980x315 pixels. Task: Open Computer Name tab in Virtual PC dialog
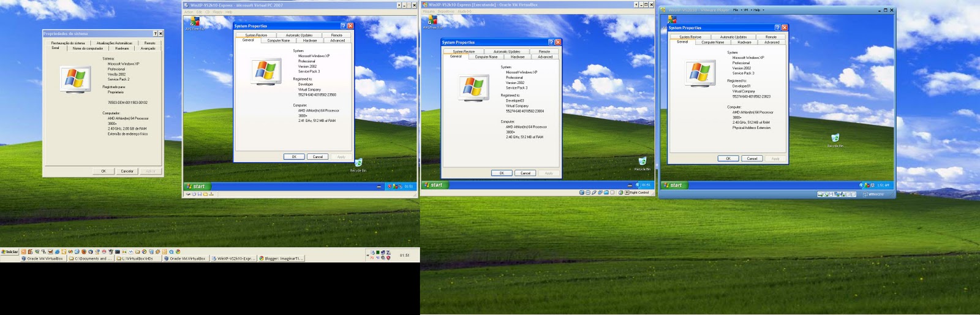click(x=279, y=40)
